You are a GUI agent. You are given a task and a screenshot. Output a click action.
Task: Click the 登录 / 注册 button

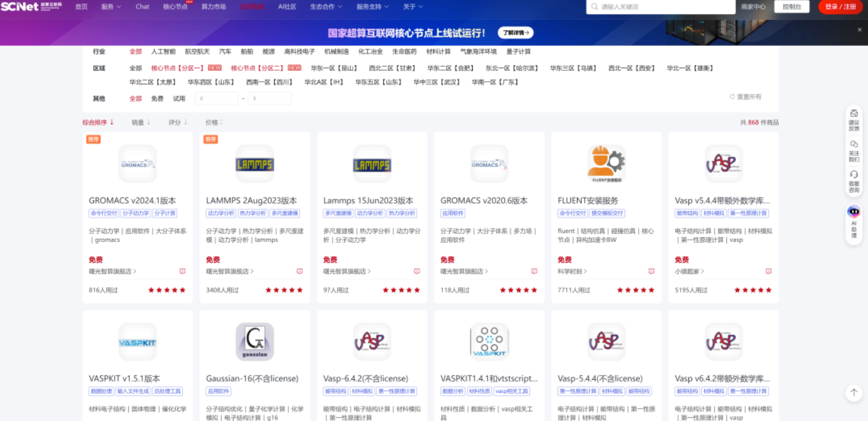[x=840, y=6]
